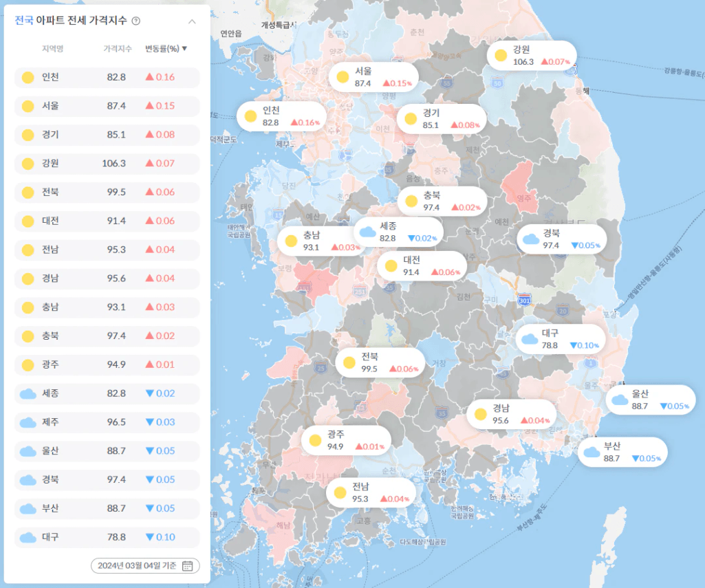Click the 2024년 03월 04일 기준 date button

[x=145, y=565]
